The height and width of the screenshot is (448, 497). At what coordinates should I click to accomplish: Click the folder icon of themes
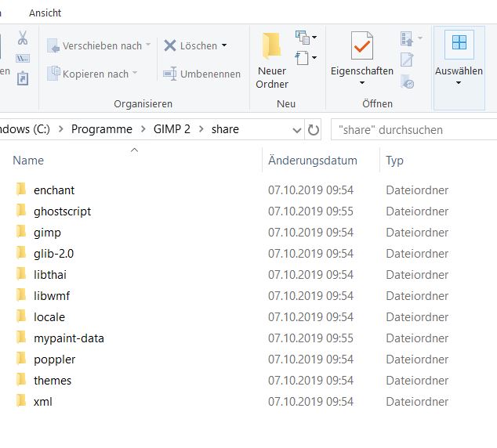tap(21, 379)
